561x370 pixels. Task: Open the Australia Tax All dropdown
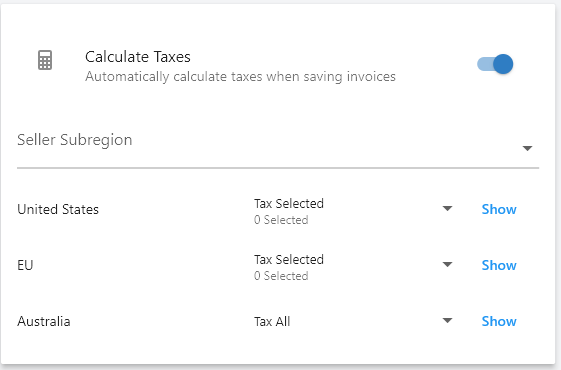click(353, 321)
